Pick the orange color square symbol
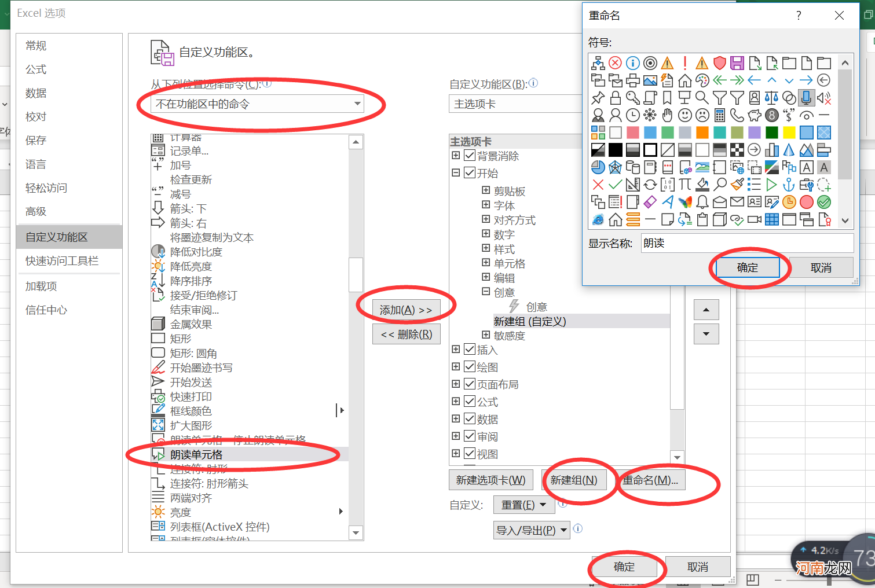 point(702,133)
